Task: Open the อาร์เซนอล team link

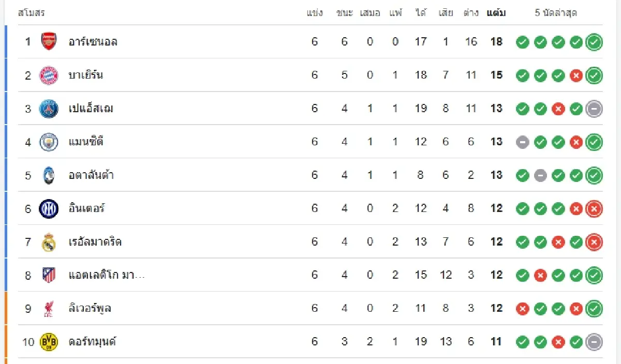Action: pyautogui.click(x=93, y=42)
